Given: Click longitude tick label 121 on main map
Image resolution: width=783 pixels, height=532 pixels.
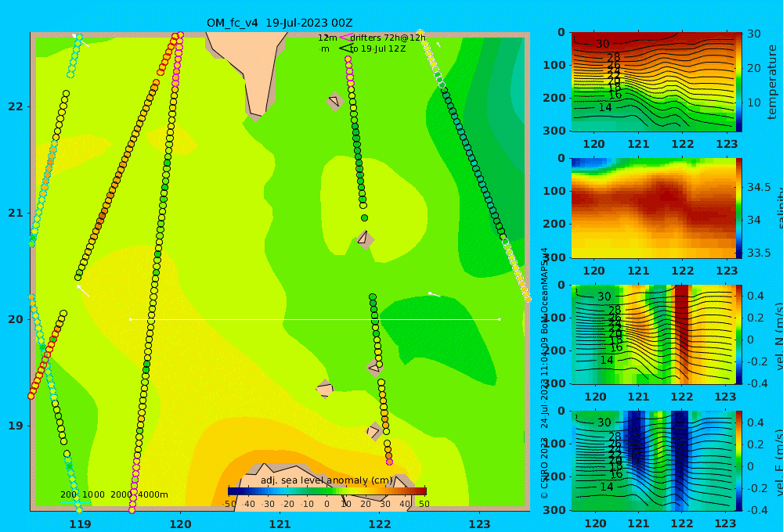Looking at the screenshot, I should [280, 524].
